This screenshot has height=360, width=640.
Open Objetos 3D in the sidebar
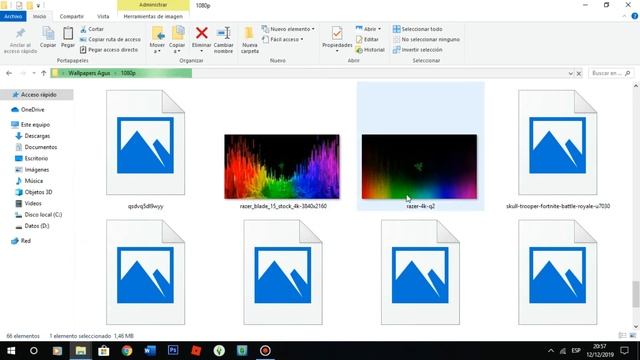34,192
